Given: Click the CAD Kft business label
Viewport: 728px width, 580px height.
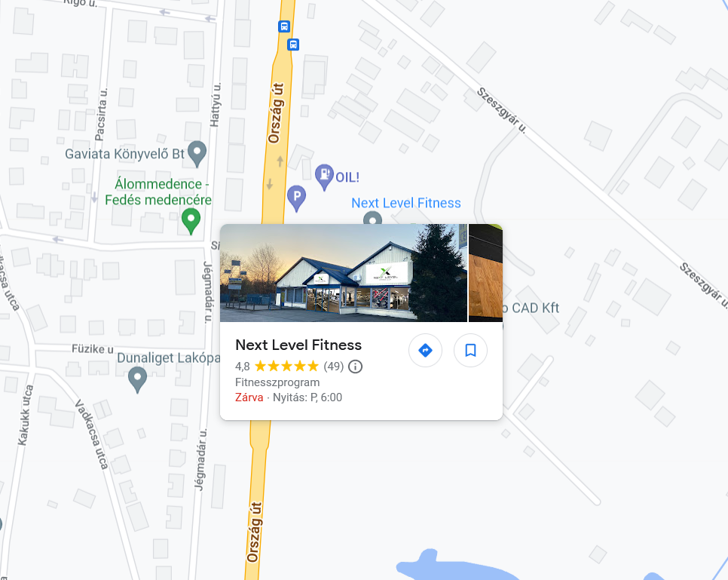Looking at the screenshot, I should [x=531, y=308].
